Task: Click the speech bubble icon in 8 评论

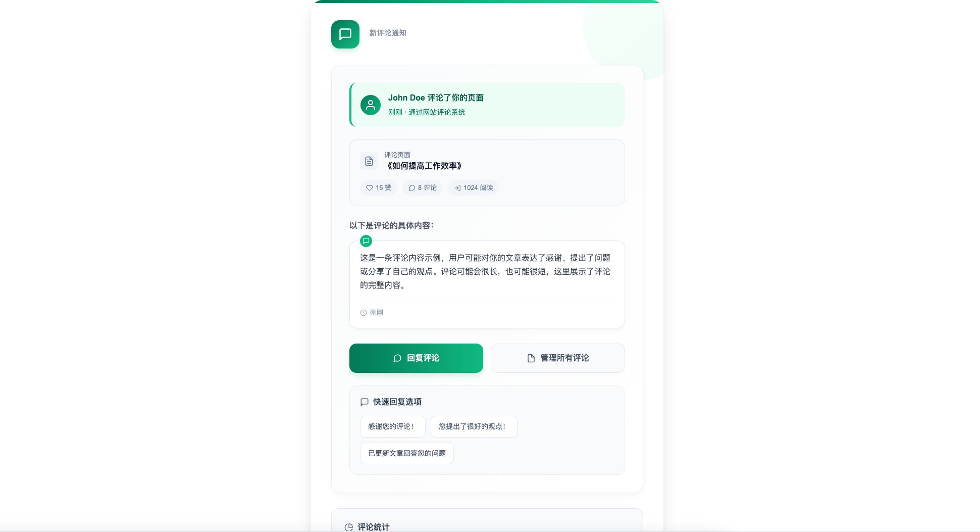Action: point(412,188)
